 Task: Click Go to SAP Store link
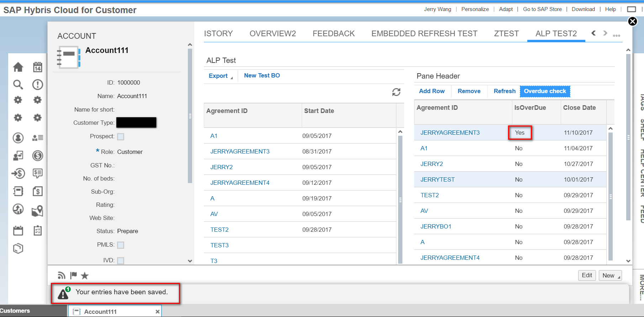[542, 9]
